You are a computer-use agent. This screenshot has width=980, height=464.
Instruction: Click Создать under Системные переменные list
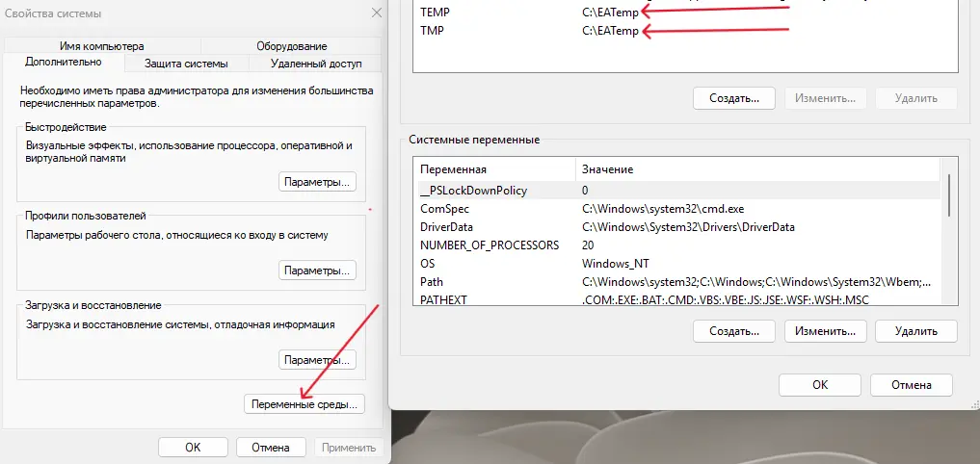point(734,330)
